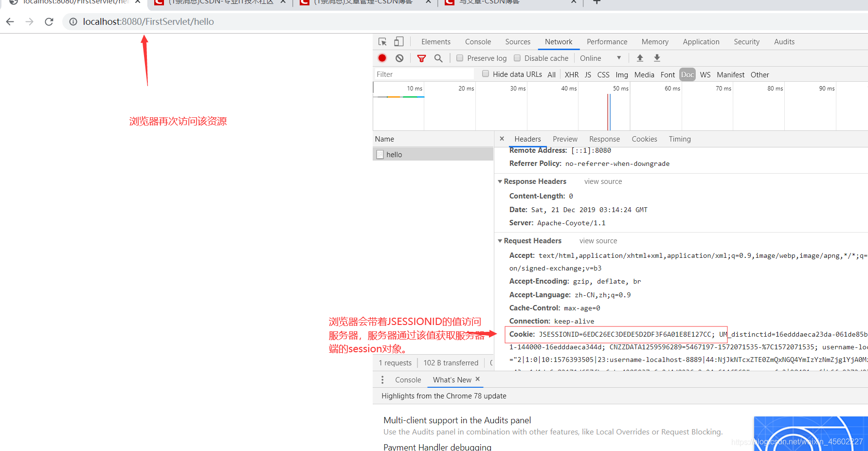Viewport: 868px width, 451px height.
Task: Click the browser back arrow
Action: [10, 21]
